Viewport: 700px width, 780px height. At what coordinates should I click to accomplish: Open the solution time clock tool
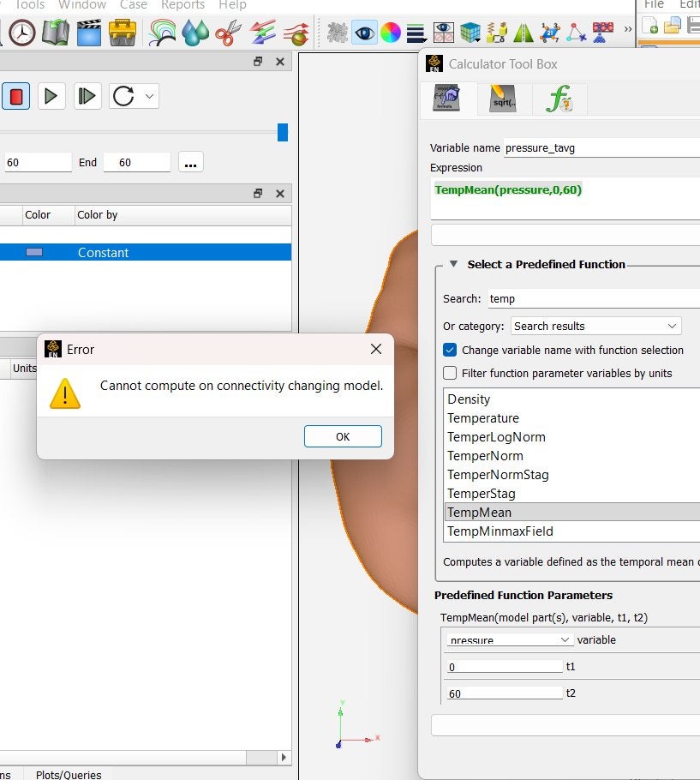[x=22, y=33]
